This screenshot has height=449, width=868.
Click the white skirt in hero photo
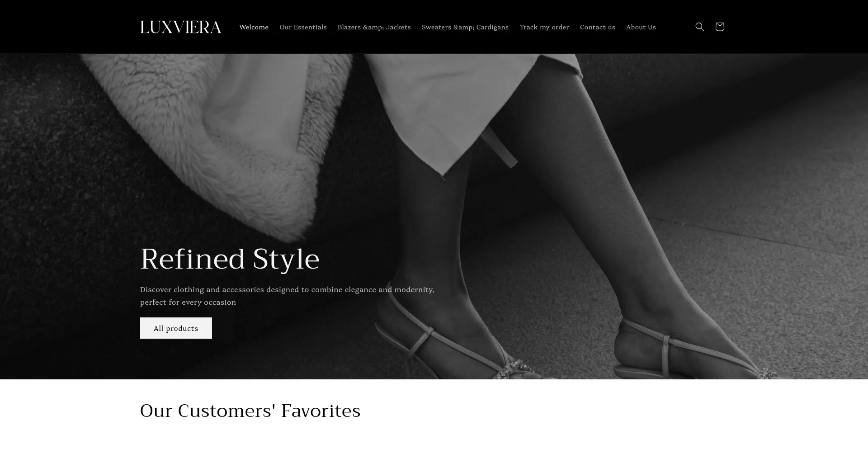click(x=470, y=99)
